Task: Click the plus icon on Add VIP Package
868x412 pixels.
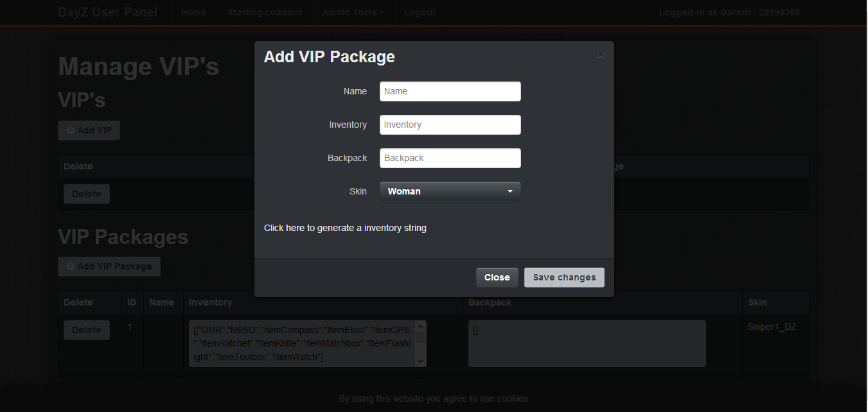Action: point(71,266)
